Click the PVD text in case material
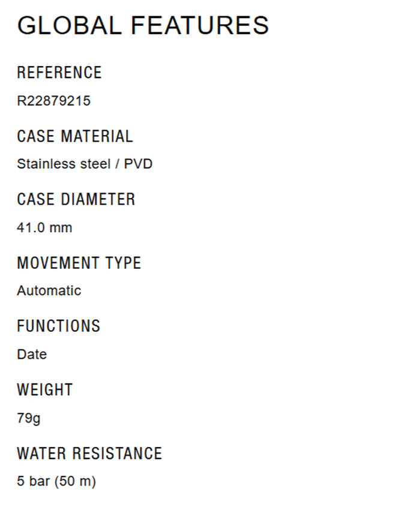Image resolution: width=420 pixels, height=510 pixels. (138, 164)
